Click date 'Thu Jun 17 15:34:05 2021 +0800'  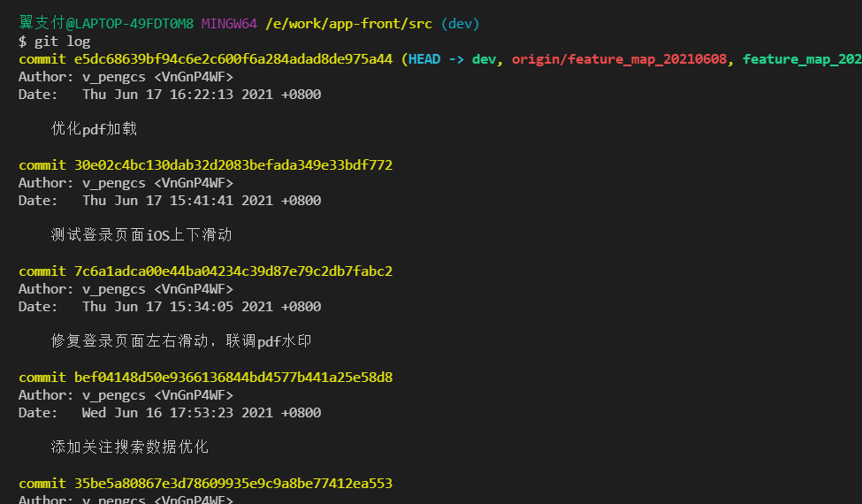[202, 307]
